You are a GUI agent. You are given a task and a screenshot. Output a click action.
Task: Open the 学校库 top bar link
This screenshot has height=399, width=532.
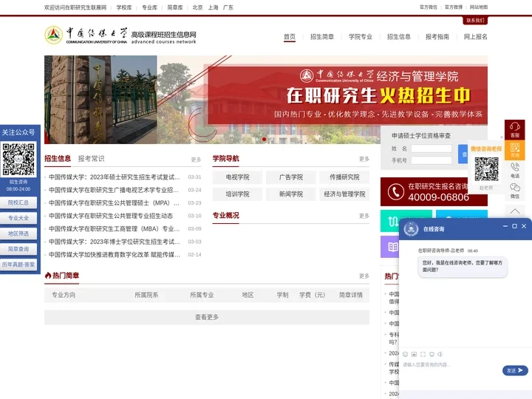pos(124,7)
